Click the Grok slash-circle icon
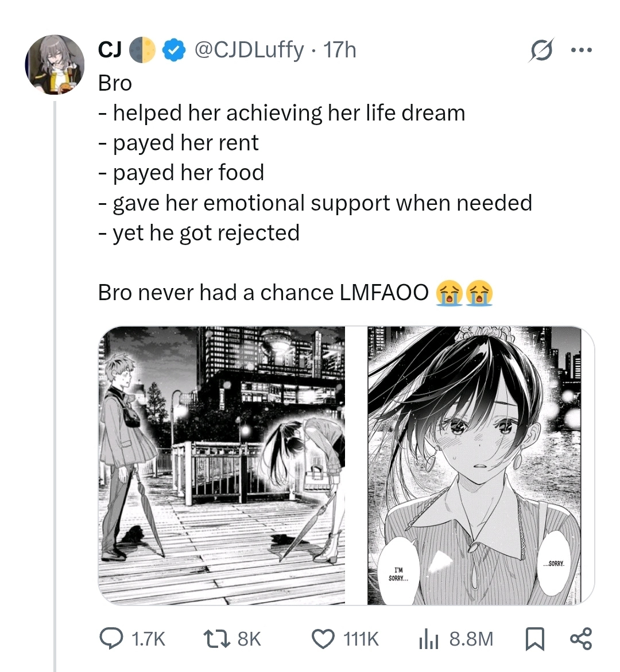 coord(542,50)
